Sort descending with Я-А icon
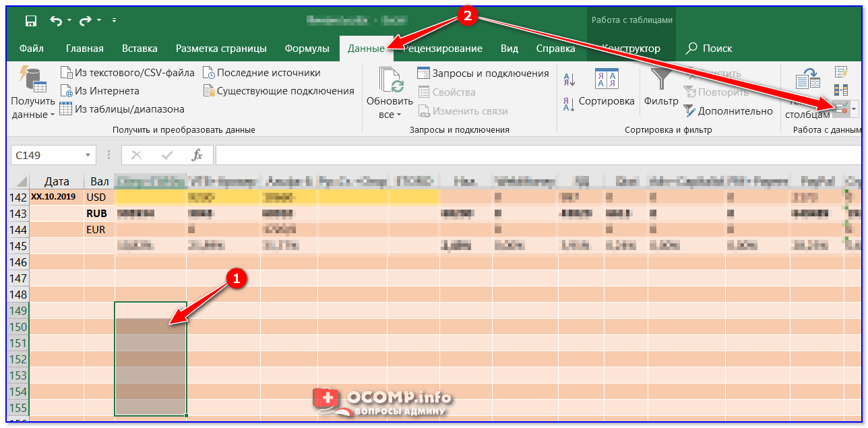Viewport: 868px width, 428px height. [569, 104]
